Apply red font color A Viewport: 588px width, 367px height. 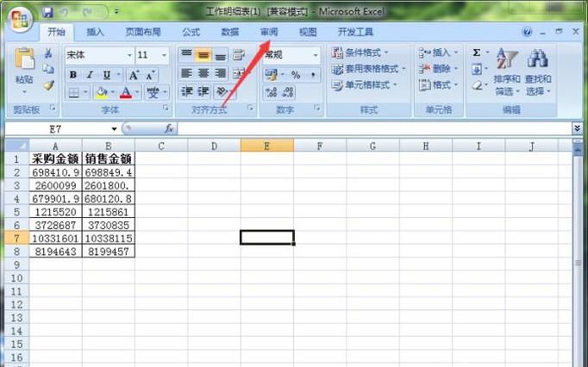pos(126,92)
